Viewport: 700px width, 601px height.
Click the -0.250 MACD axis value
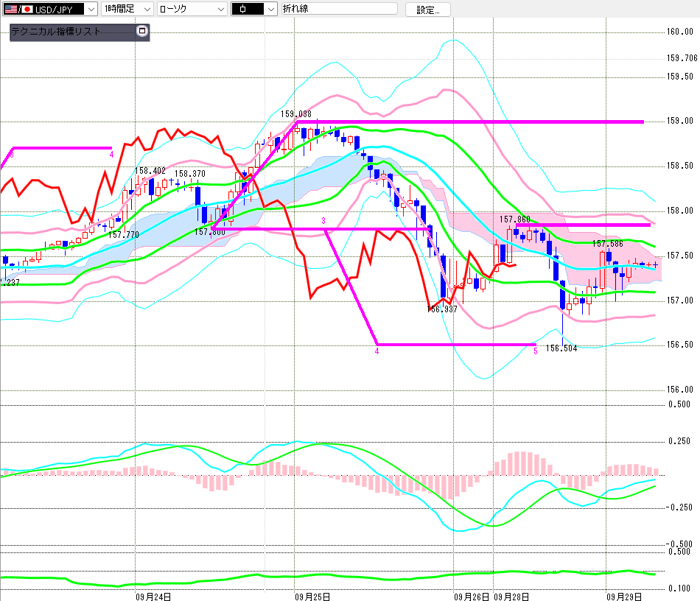pos(679,507)
